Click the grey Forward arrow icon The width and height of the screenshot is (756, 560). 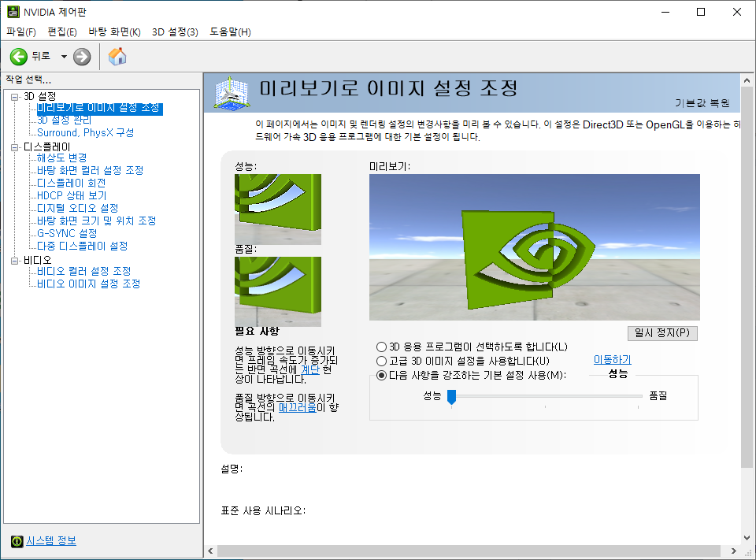point(82,57)
